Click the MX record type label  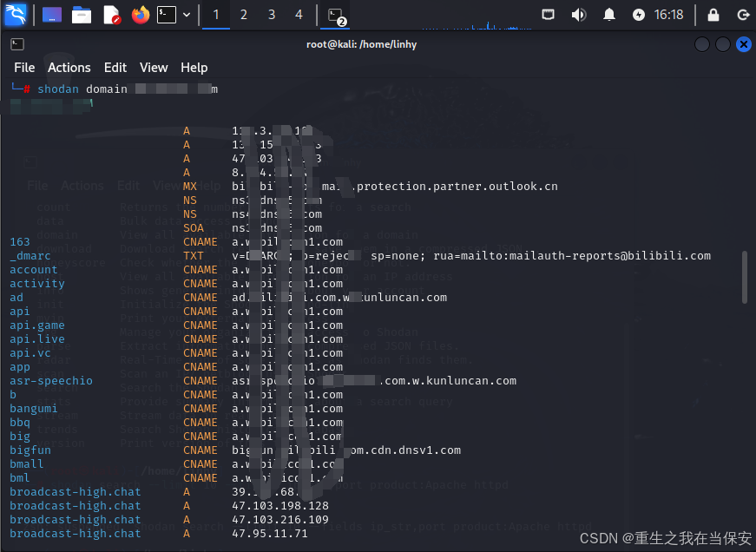coord(190,187)
